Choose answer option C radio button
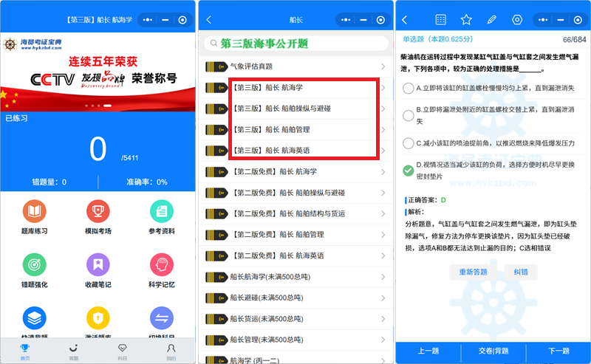The height and width of the screenshot is (364, 591). click(409, 143)
